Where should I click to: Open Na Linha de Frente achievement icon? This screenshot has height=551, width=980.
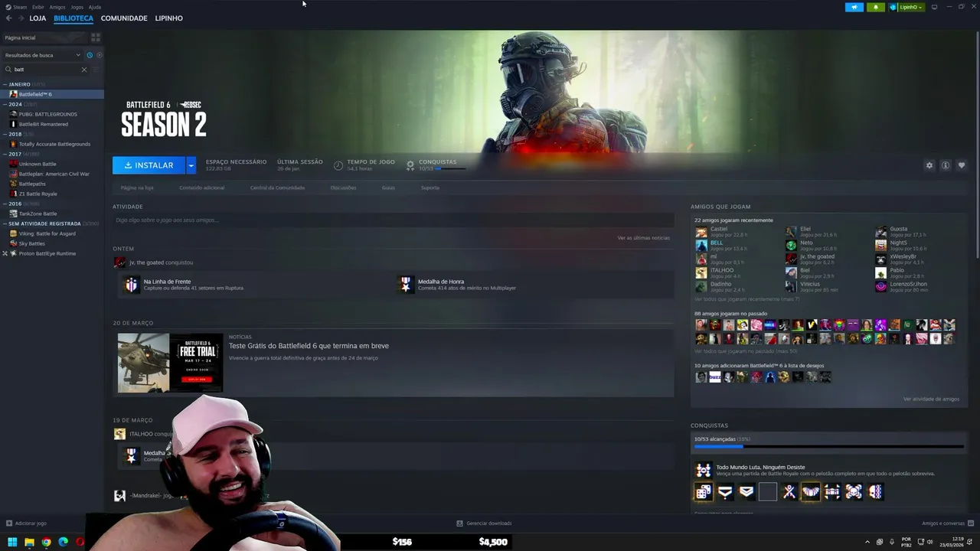coord(132,285)
